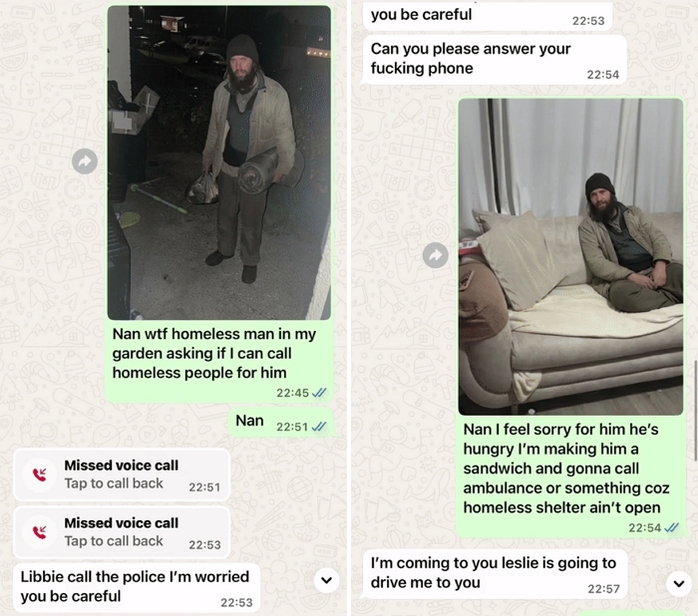Select 'Libbie call the police' message bubble

coord(137,588)
